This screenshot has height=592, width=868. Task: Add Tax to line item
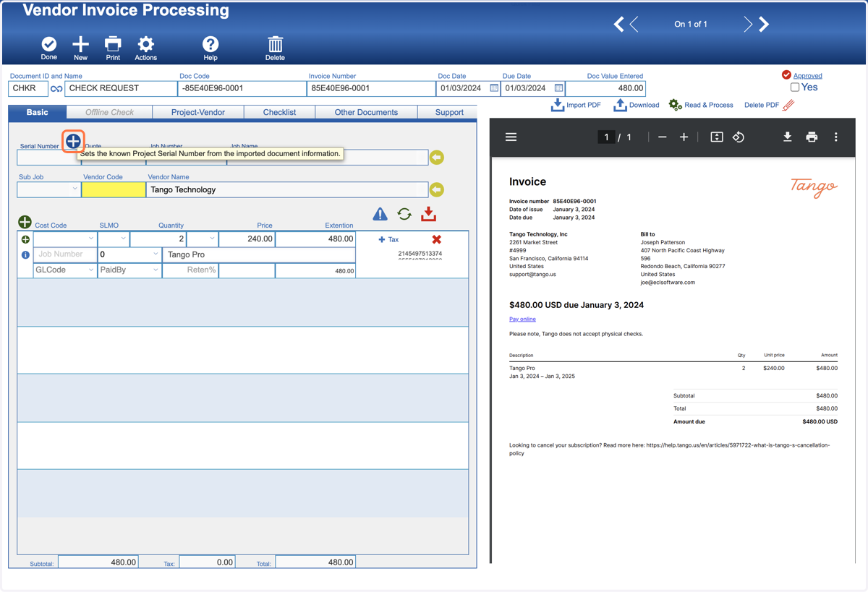coord(388,239)
